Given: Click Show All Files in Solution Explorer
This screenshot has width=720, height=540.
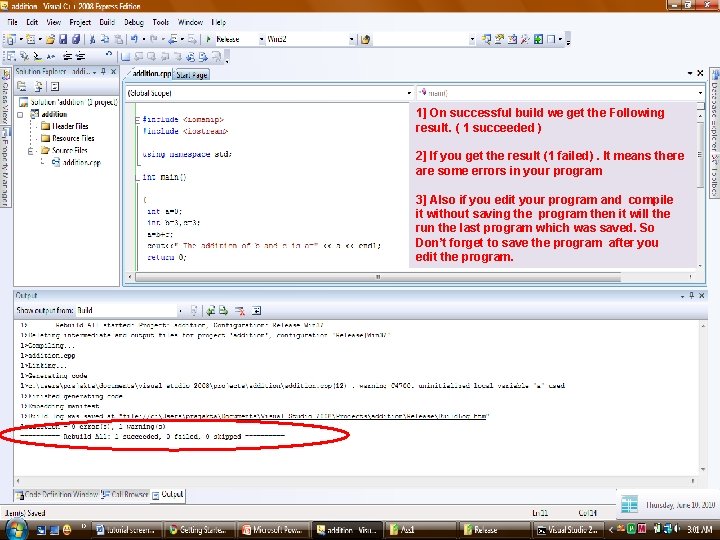Looking at the screenshot, I should point(39,86).
